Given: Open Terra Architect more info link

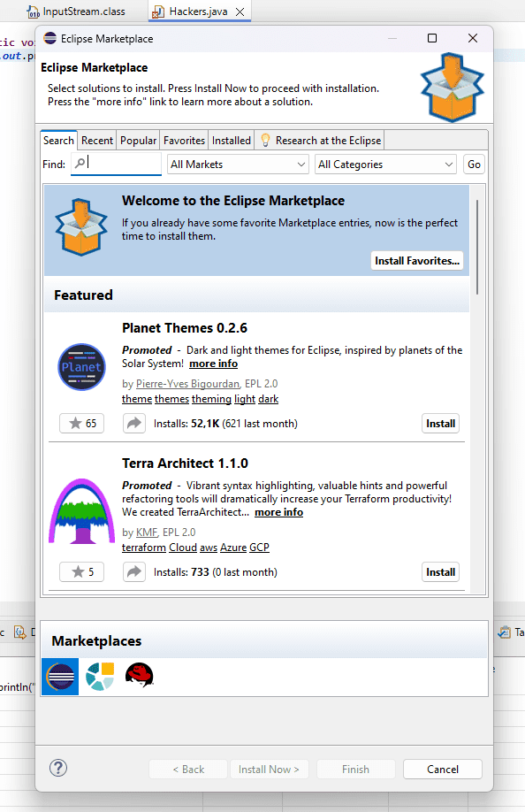Looking at the screenshot, I should pos(278,512).
